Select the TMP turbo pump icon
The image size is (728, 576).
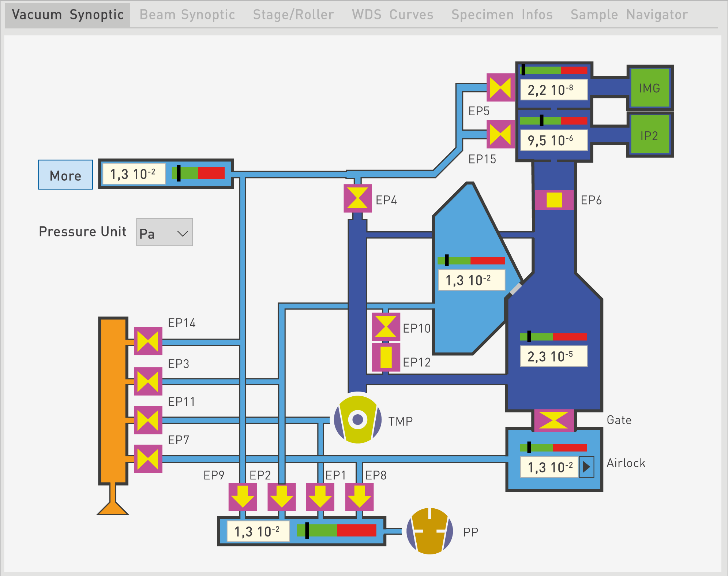pyautogui.click(x=357, y=419)
